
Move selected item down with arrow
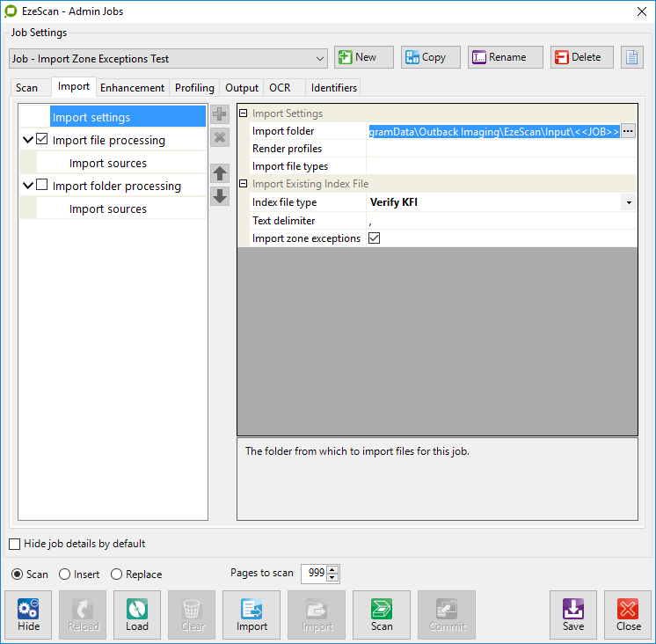tap(220, 196)
